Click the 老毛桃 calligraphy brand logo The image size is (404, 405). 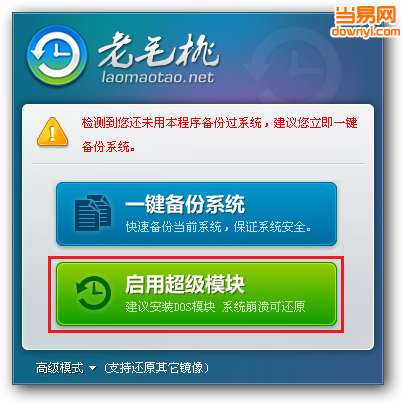coord(158,51)
